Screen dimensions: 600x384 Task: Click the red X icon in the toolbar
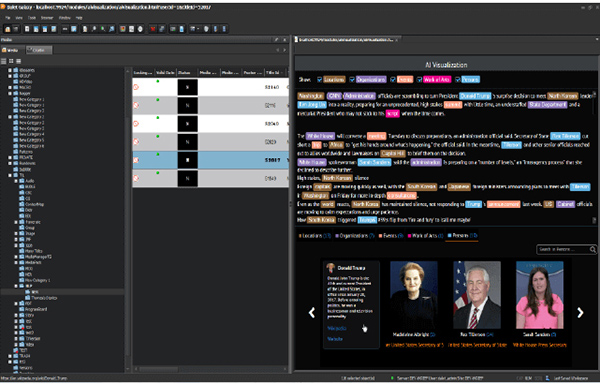152,29
